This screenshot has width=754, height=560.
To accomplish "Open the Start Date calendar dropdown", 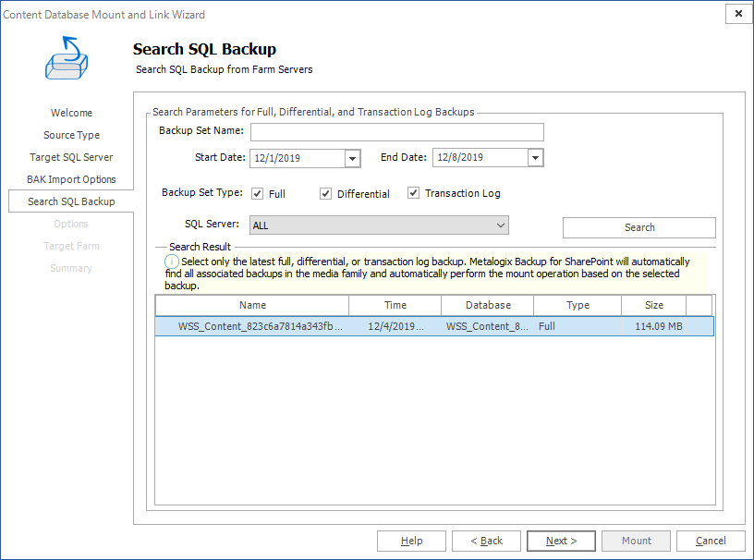I will [x=352, y=158].
